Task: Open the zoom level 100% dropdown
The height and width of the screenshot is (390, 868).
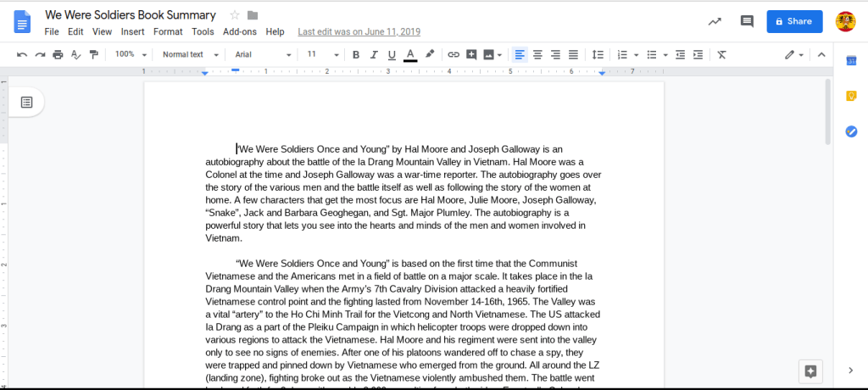Action: tap(131, 54)
